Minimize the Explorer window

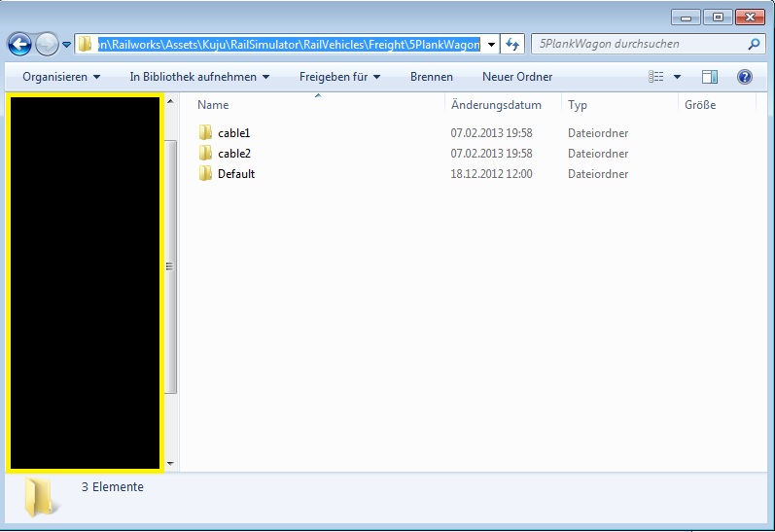(686, 18)
